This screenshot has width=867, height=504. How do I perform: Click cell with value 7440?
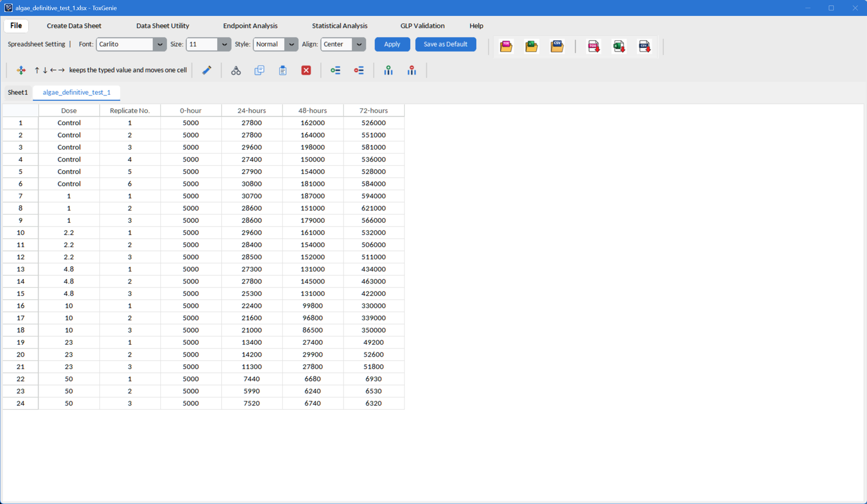(x=252, y=379)
